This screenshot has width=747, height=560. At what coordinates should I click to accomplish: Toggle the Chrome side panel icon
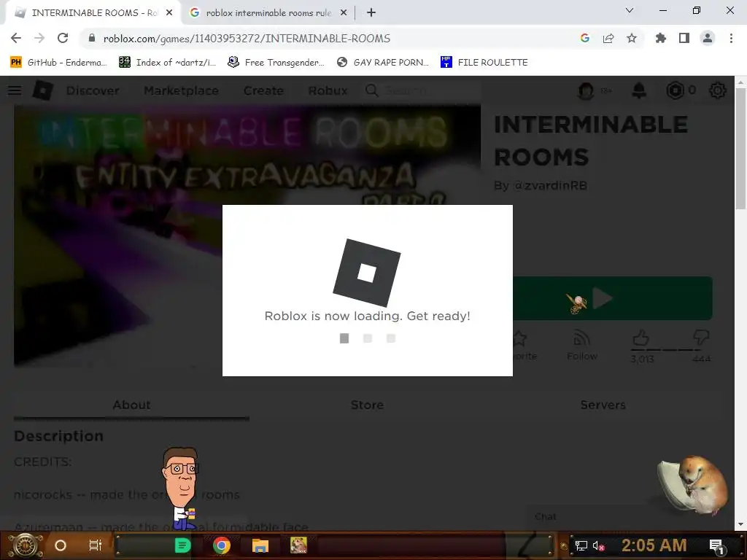click(x=684, y=38)
